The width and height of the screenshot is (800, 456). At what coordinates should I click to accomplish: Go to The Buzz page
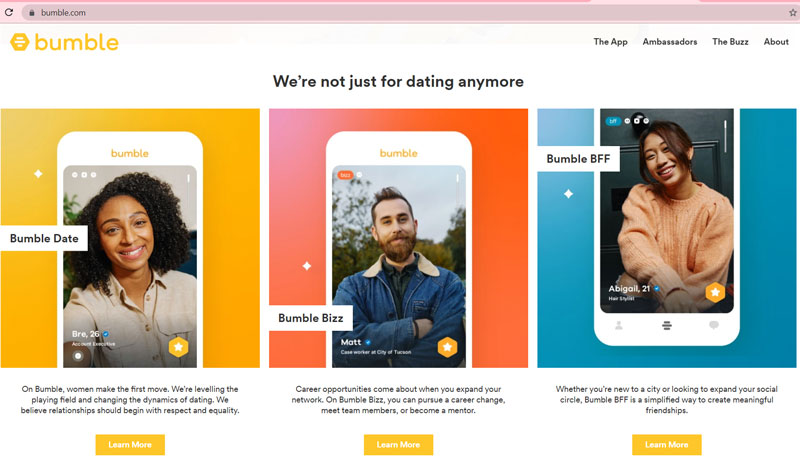[x=730, y=42]
